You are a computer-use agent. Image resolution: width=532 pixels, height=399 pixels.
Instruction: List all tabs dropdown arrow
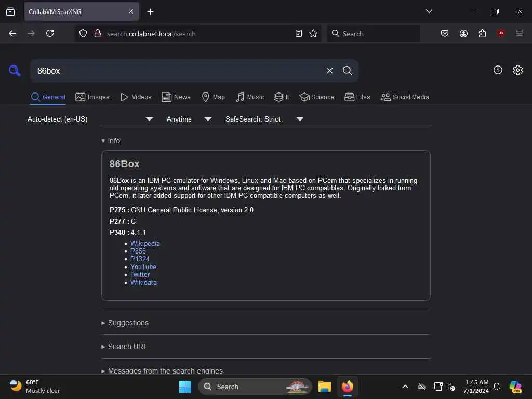pyautogui.click(x=429, y=11)
